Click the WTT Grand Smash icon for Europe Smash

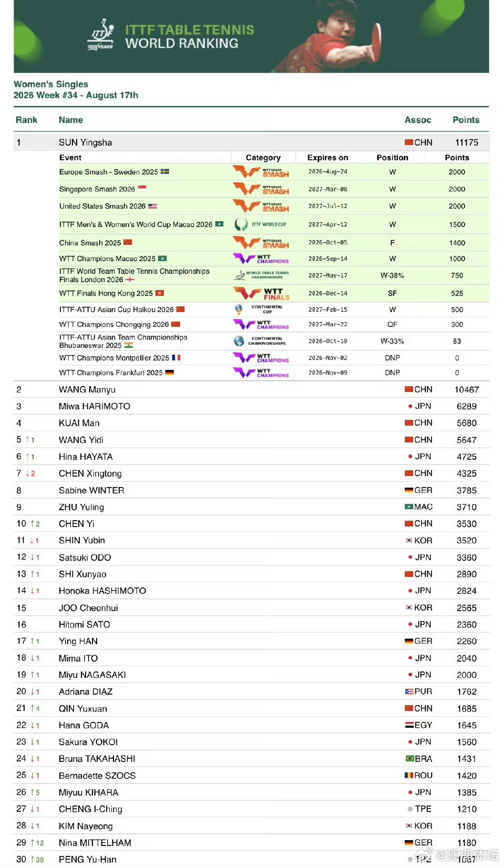pos(261,172)
